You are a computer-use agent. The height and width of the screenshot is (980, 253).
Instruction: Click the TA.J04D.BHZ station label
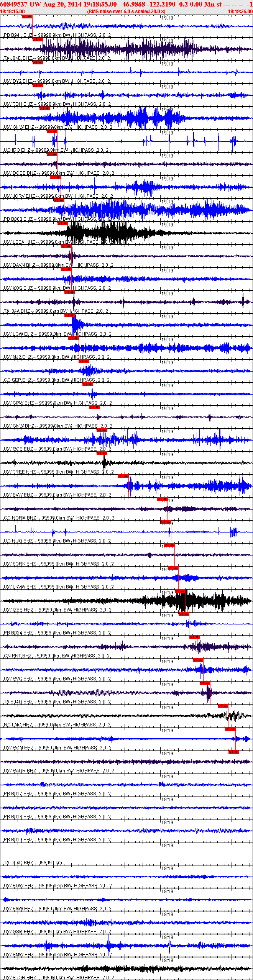point(18,58)
